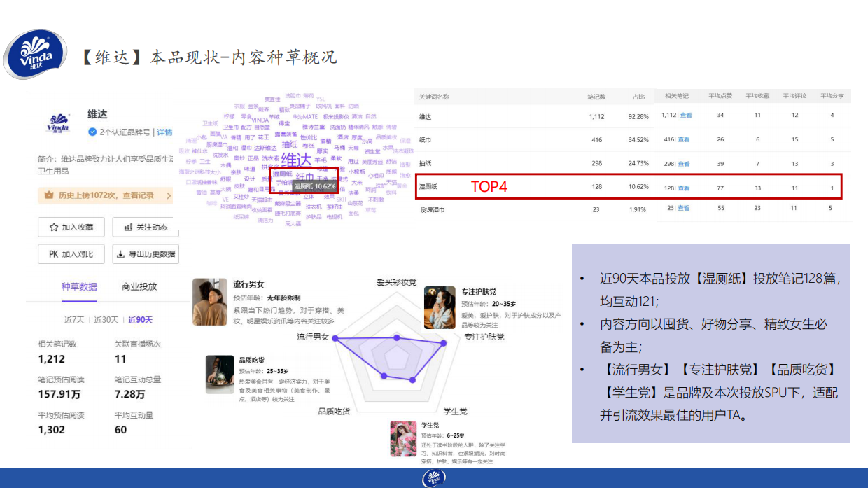868x488 pixels.
Task: Click the blue verified badge icon beside 2个认证品牌号
Action: tap(92, 132)
